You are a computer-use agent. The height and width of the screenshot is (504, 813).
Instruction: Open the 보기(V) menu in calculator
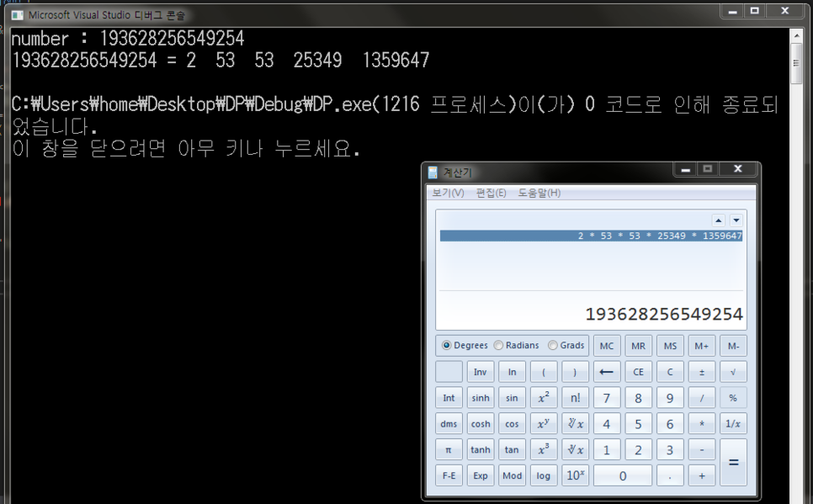(448, 193)
